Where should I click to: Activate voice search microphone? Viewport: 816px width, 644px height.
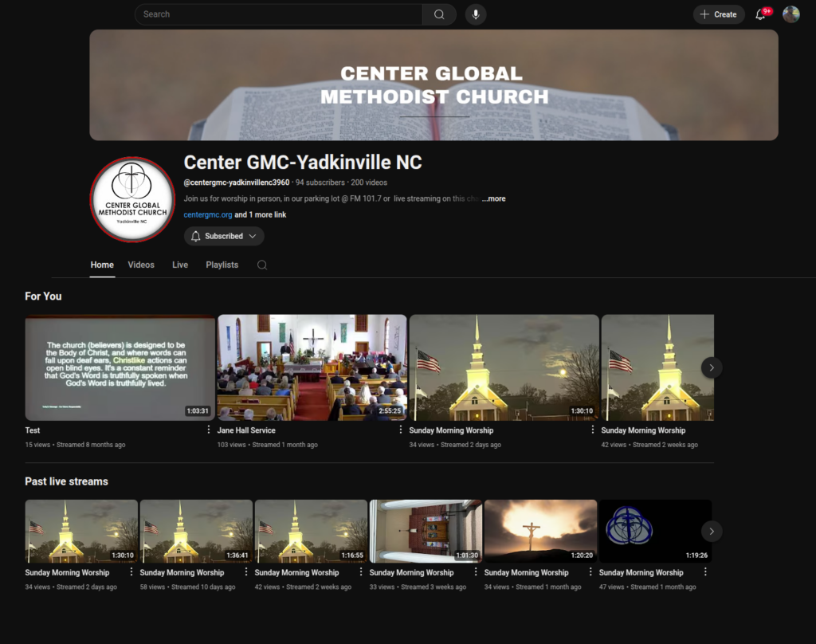tap(476, 14)
